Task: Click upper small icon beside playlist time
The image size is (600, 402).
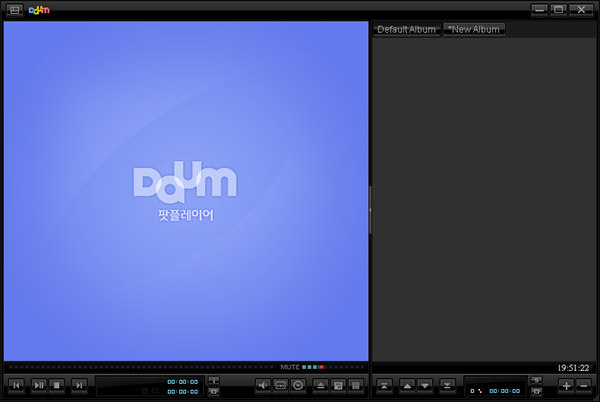Action: coord(536,380)
